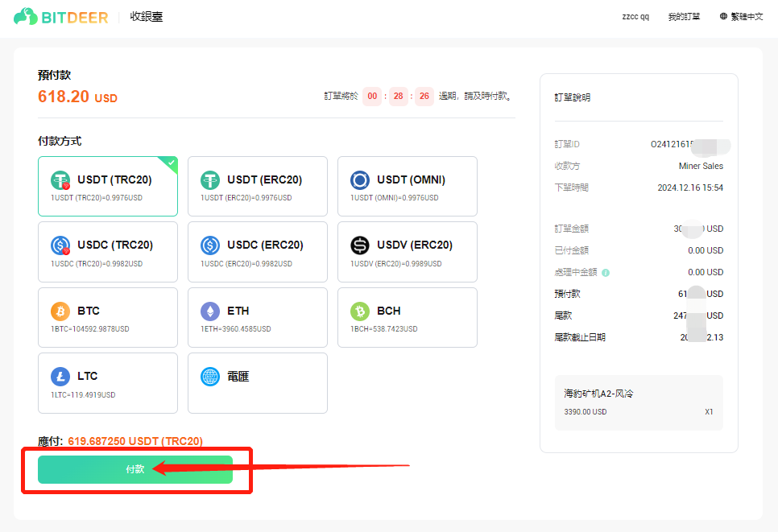Open the zzcc qq account menu

pyautogui.click(x=635, y=16)
